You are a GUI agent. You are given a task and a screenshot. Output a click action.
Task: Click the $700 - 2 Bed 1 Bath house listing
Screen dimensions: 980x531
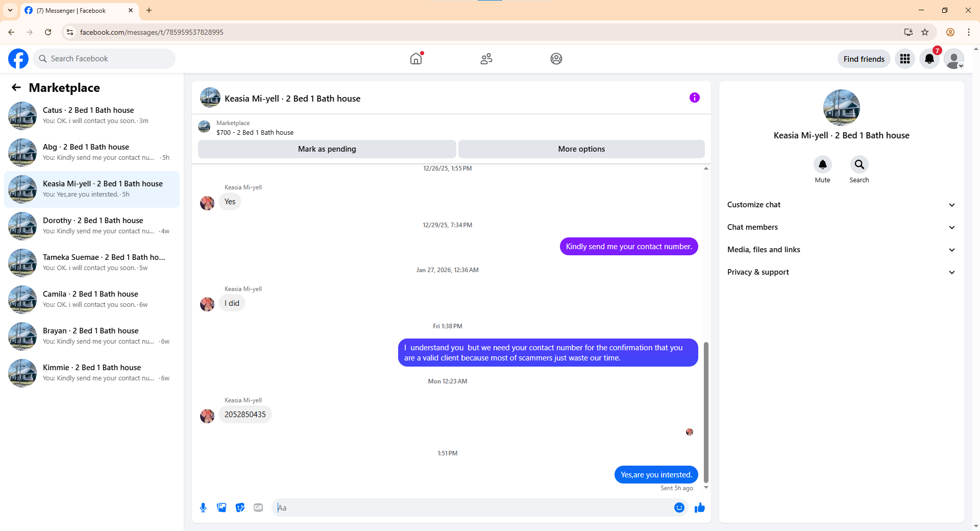255,132
